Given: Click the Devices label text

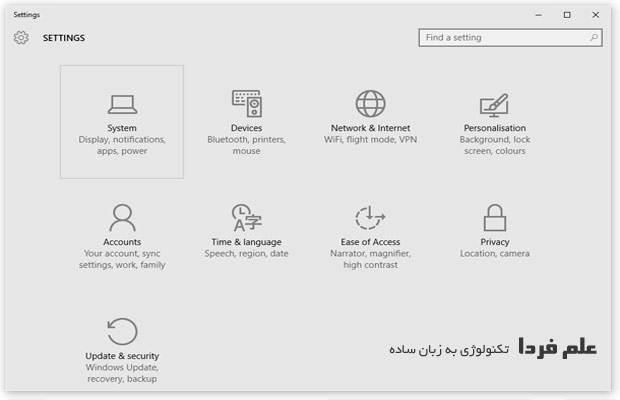Looking at the screenshot, I should pyautogui.click(x=246, y=128).
